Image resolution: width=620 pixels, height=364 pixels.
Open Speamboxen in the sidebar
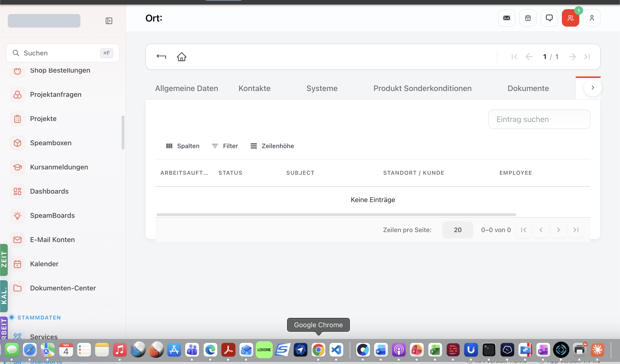51,143
